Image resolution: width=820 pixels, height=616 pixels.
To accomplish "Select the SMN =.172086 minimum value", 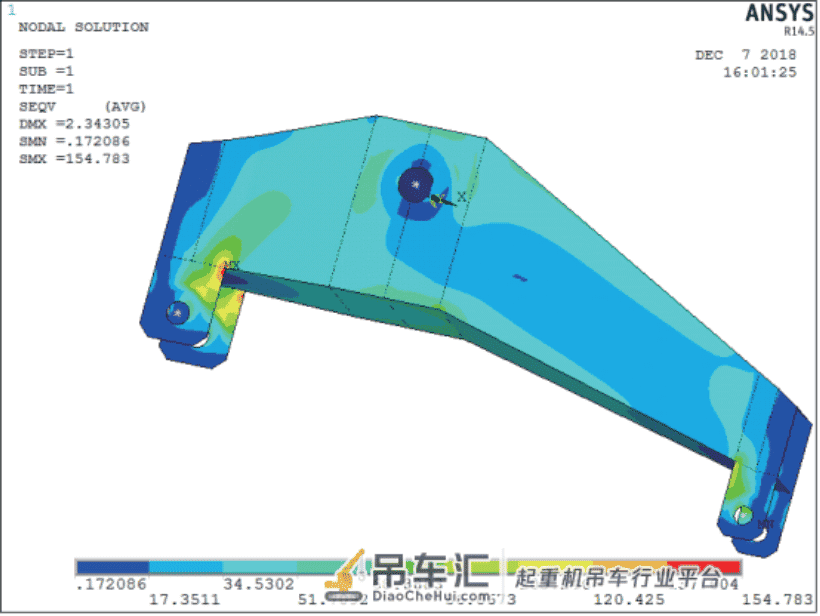I will click(74, 141).
